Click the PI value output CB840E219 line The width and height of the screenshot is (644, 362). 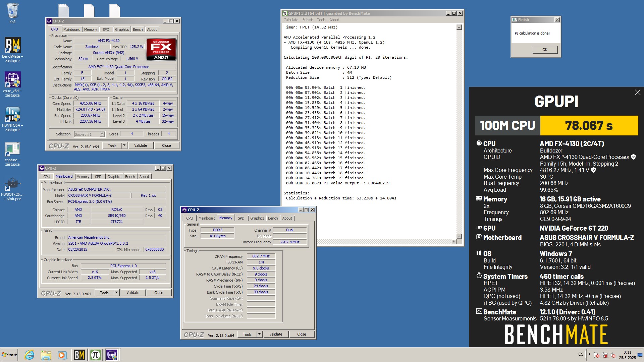[x=337, y=183]
